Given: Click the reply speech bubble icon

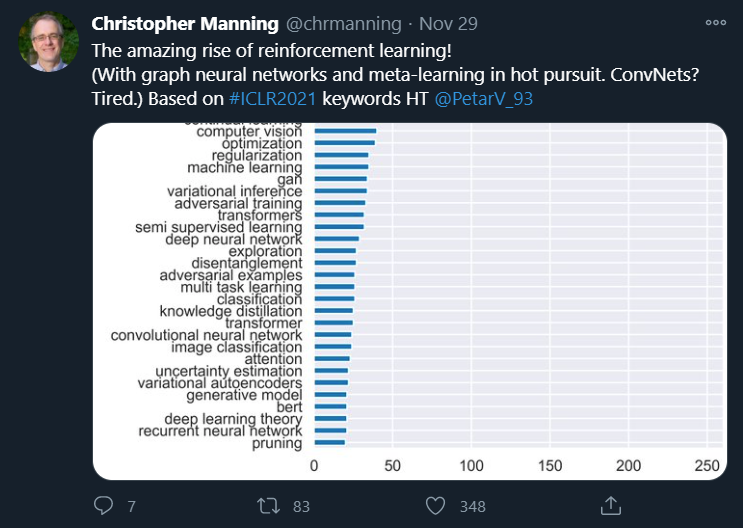Looking at the screenshot, I should [x=103, y=506].
